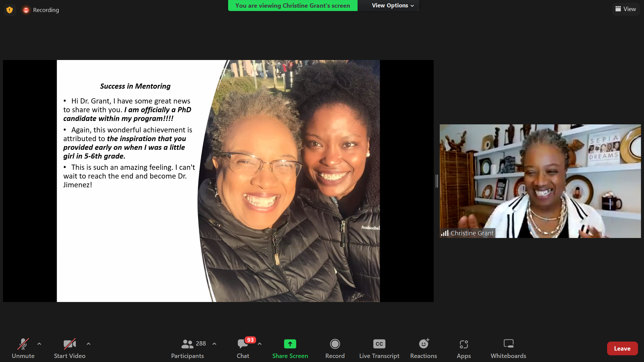Turn on camera with Start Video

[x=69, y=344]
